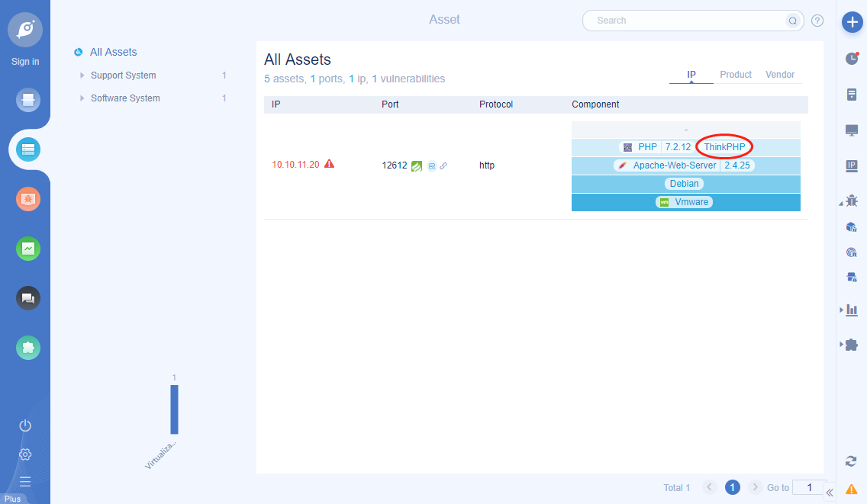Open the cube with lock icon
This screenshot has width=867, height=504.
click(x=852, y=226)
